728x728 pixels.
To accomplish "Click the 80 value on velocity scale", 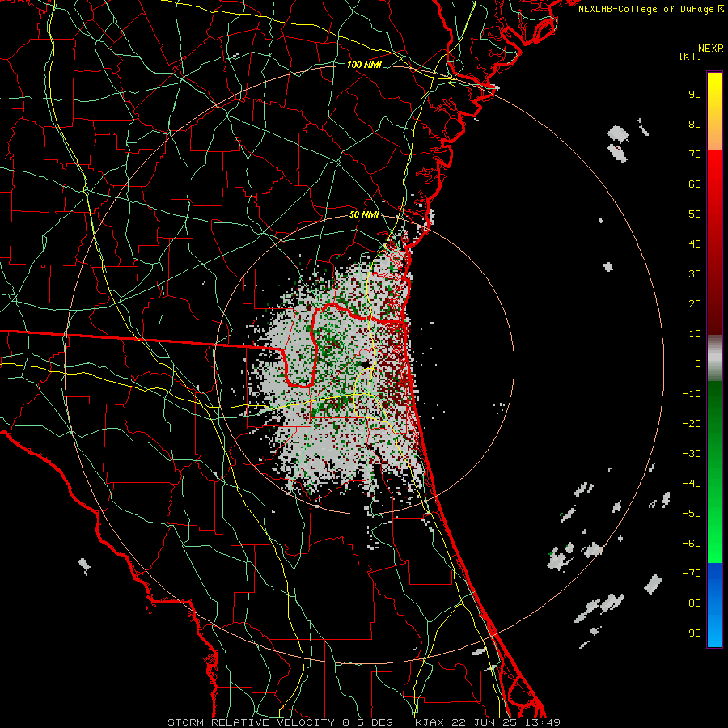I will coord(695,125).
